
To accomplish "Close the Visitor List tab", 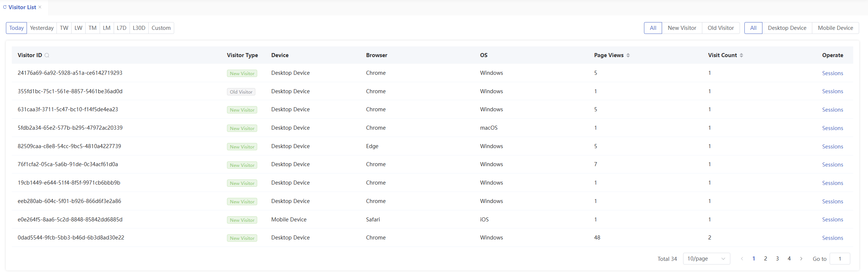I will tap(40, 7).
